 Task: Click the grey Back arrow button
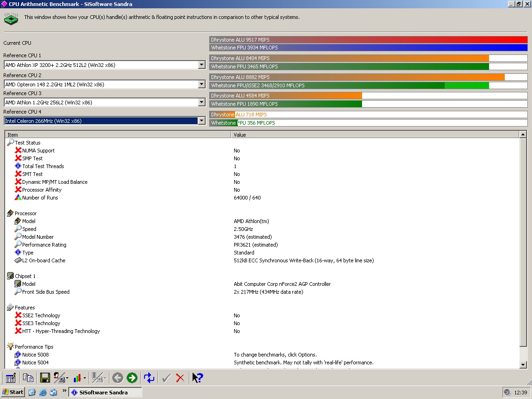[118, 378]
